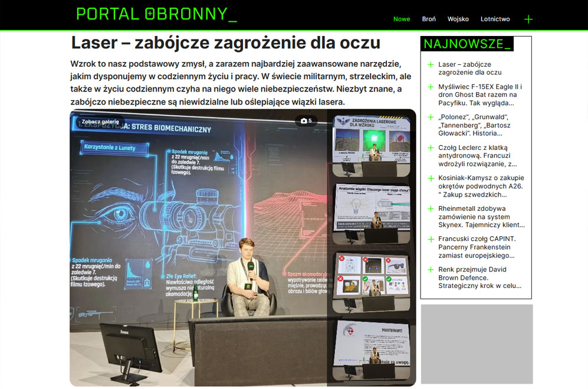
Task: Open Myśliwiec F-15EX Eagle II article
Action: [480, 94]
